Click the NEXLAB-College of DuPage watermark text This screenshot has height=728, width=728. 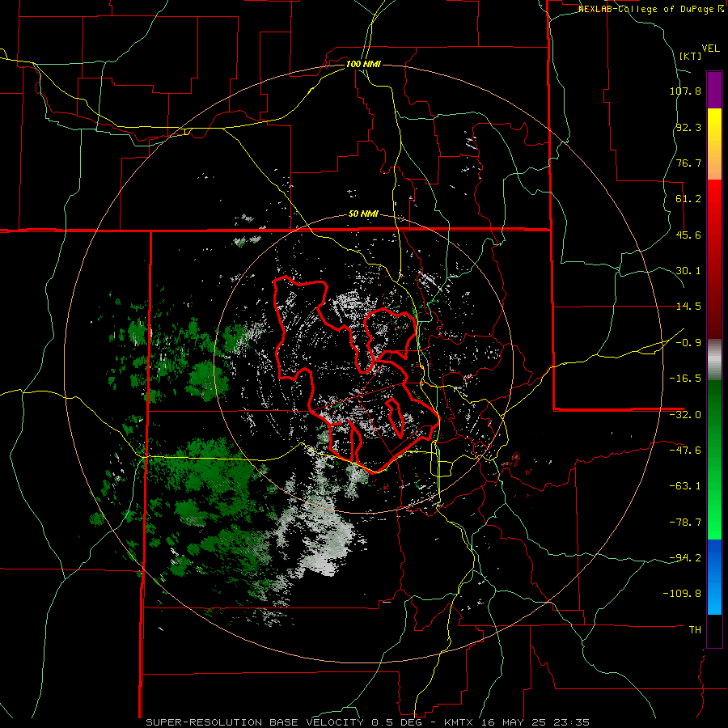click(x=650, y=9)
